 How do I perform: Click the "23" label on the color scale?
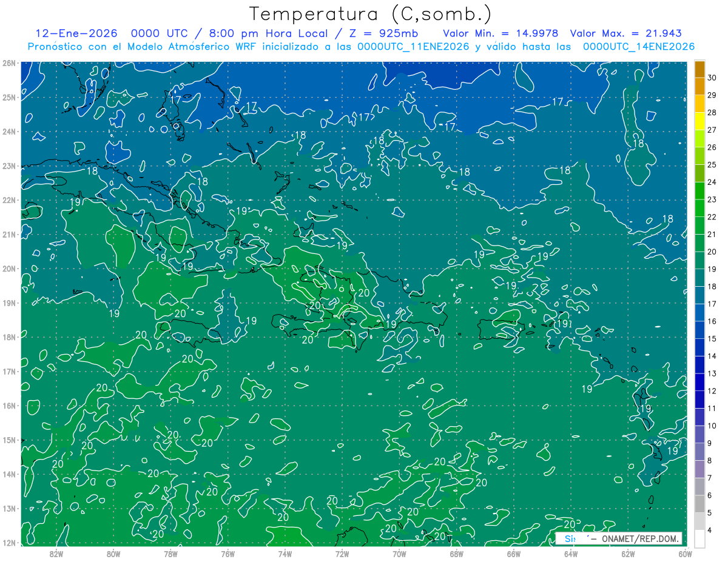click(712, 199)
